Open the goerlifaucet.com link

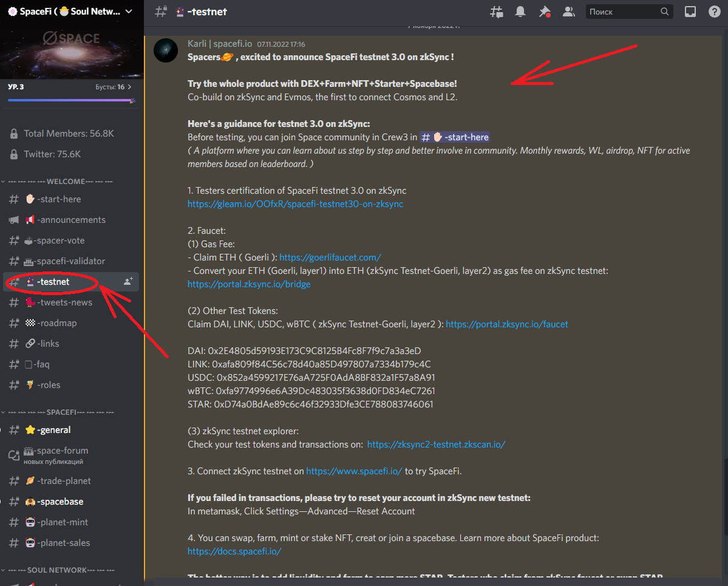pyautogui.click(x=330, y=257)
